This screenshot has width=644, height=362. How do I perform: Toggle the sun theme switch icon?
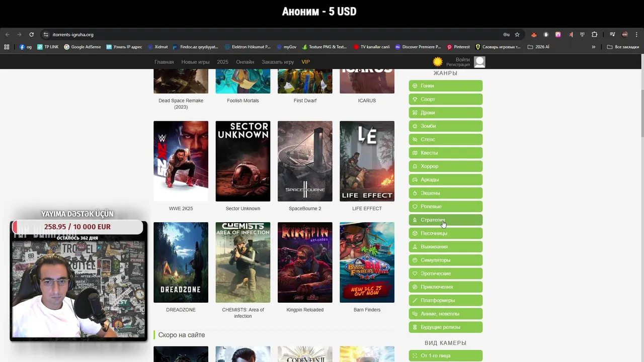438,62
